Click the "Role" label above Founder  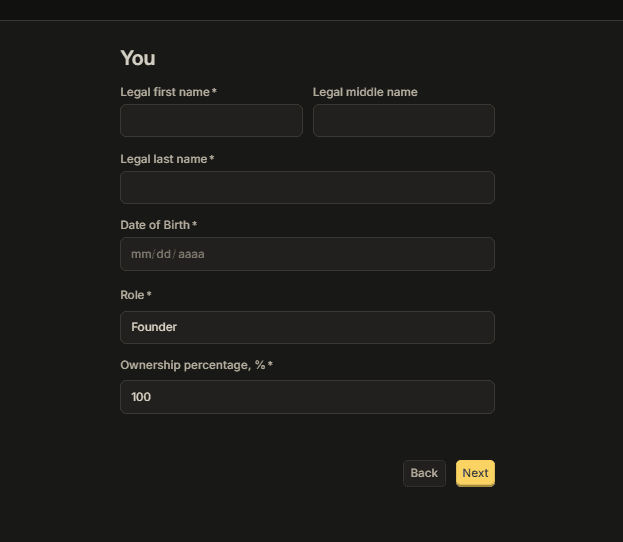(132, 295)
